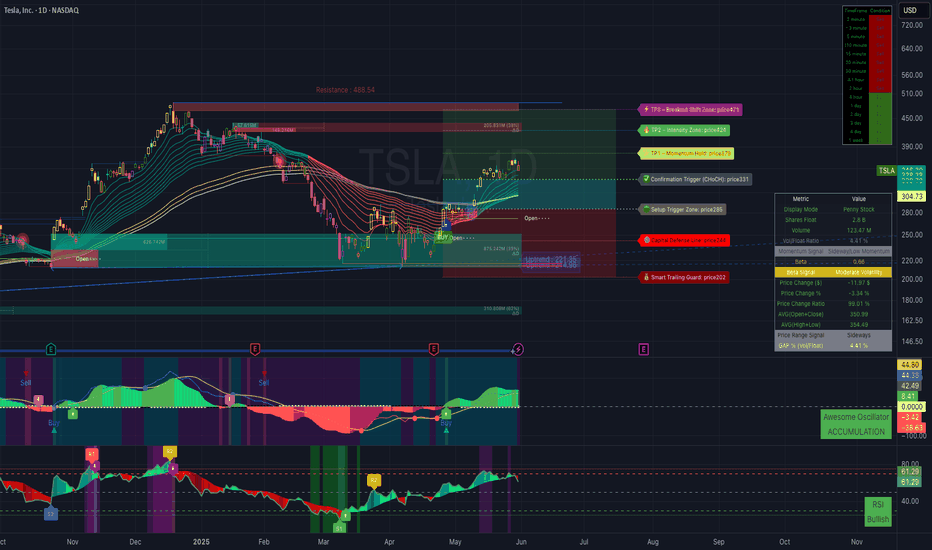Image resolution: width=932 pixels, height=550 pixels.
Task: Click the 44.80 oscillator value tag
Action: point(909,364)
